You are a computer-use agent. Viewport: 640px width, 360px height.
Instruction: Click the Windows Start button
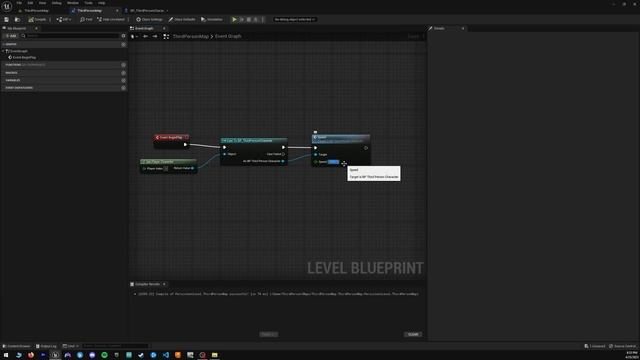coord(6,355)
